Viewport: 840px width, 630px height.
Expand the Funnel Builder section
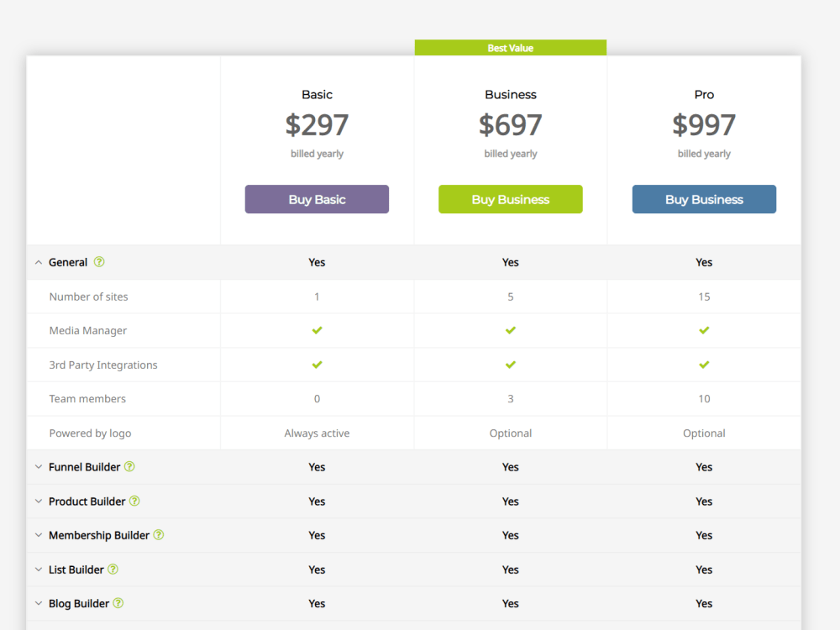click(39, 466)
